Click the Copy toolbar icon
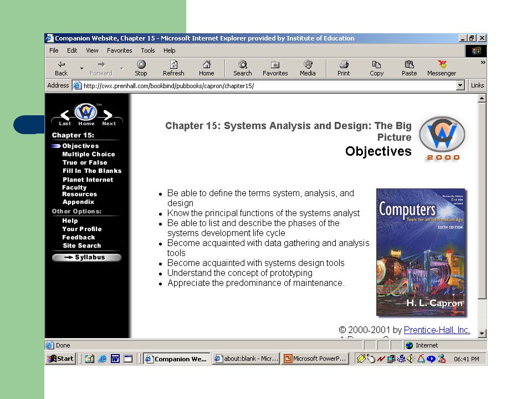Viewport: 532px width, 399px height. point(377,64)
